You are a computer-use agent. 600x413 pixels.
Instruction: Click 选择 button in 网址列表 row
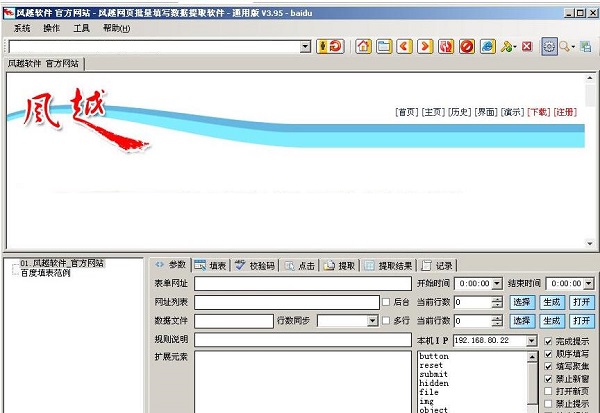click(x=522, y=302)
